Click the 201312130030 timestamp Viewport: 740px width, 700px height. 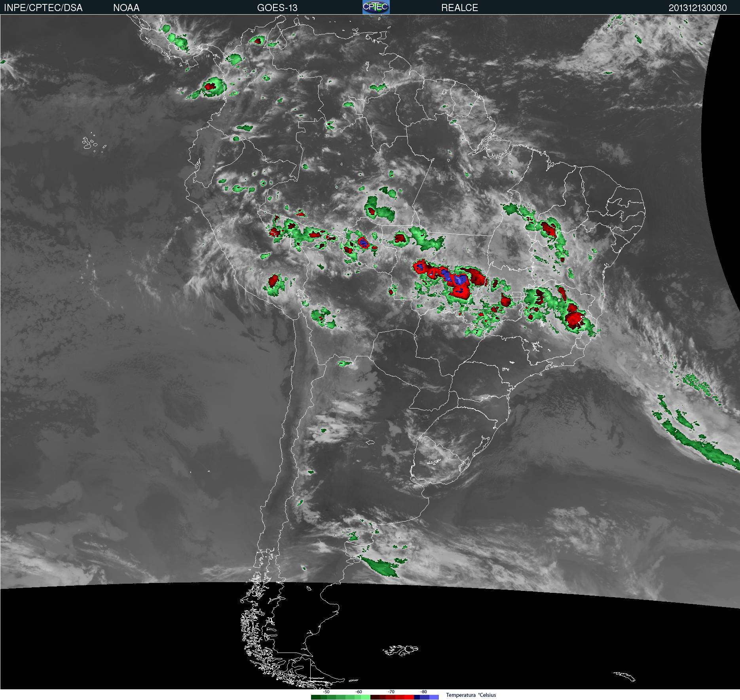click(x=698, y=8)
